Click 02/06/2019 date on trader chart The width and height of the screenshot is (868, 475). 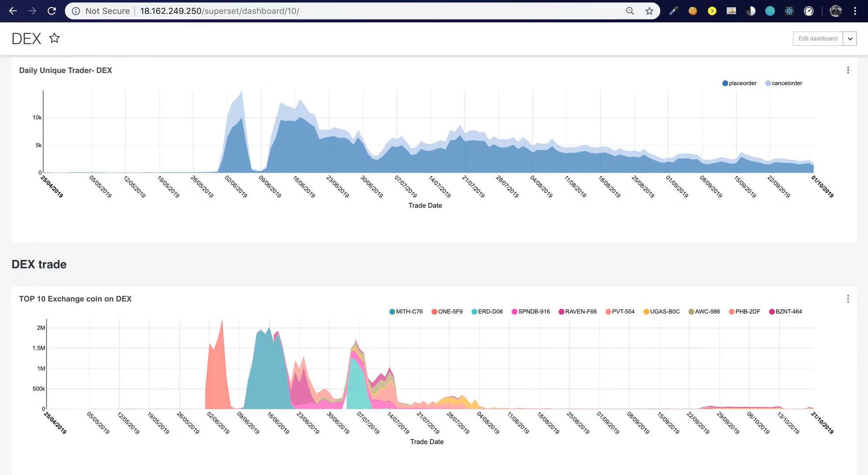click(236, 186)
